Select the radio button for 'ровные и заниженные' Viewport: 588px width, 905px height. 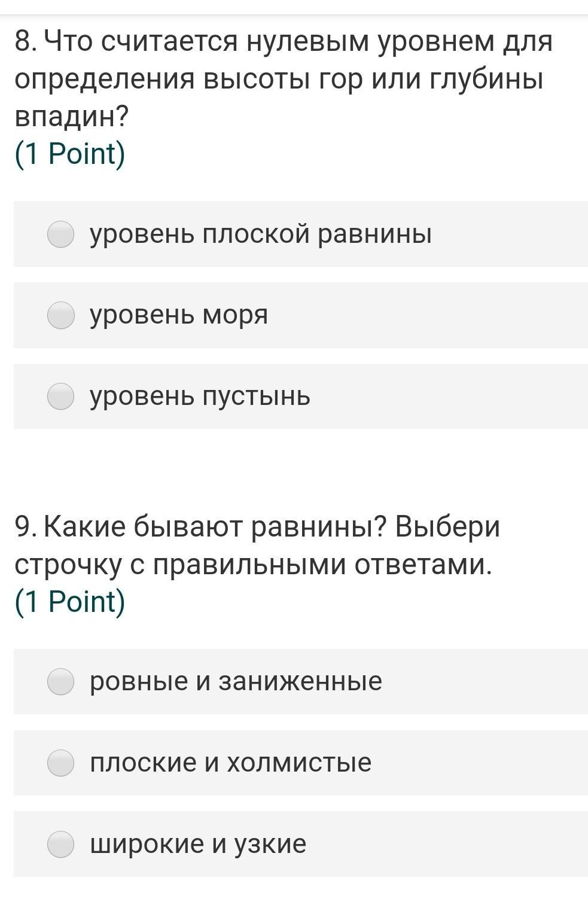(x=60, y=681)
